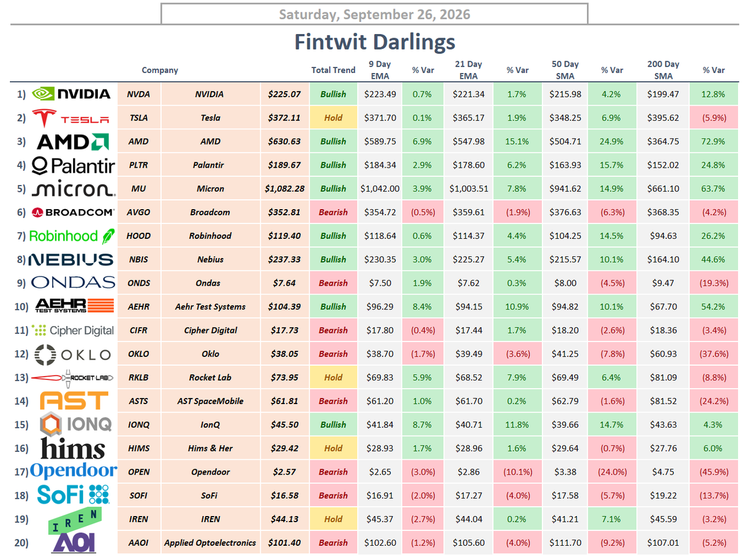Select RKLB price $73.95
743x560 pixels.
point(284,377)
